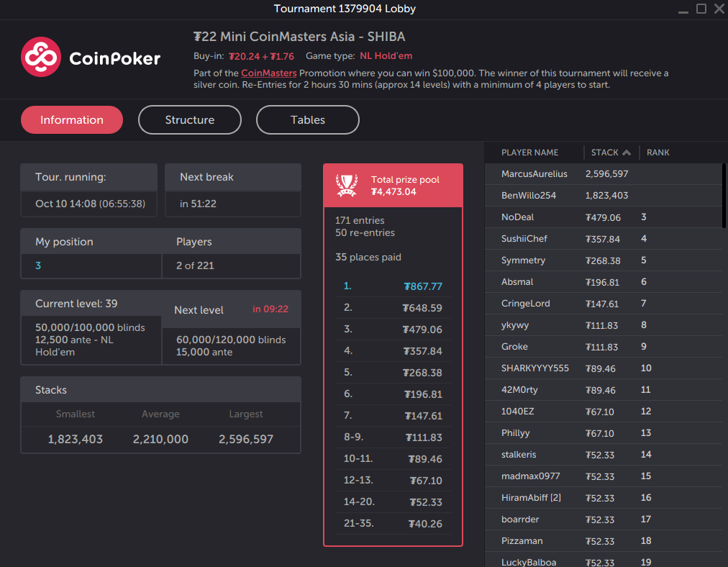Screen dimensions: 728x567
Task: Select the 42M0rty player row
Action: [603, 389]
